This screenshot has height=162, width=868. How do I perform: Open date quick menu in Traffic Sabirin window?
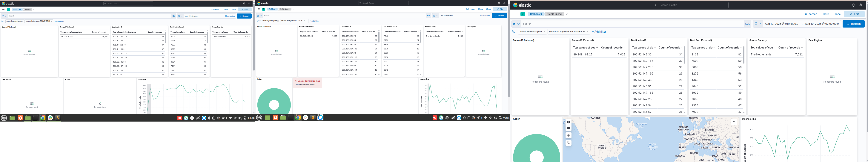(x=435, y=16)
